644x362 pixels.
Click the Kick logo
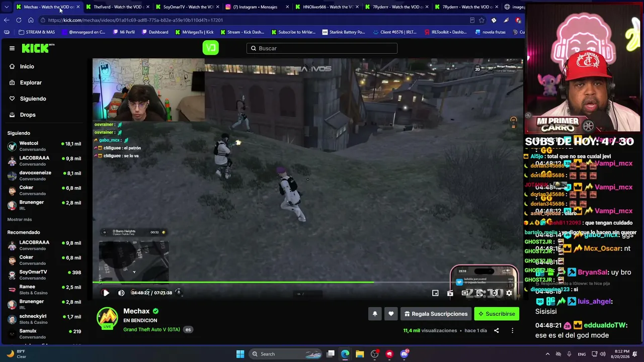[38, 48]
